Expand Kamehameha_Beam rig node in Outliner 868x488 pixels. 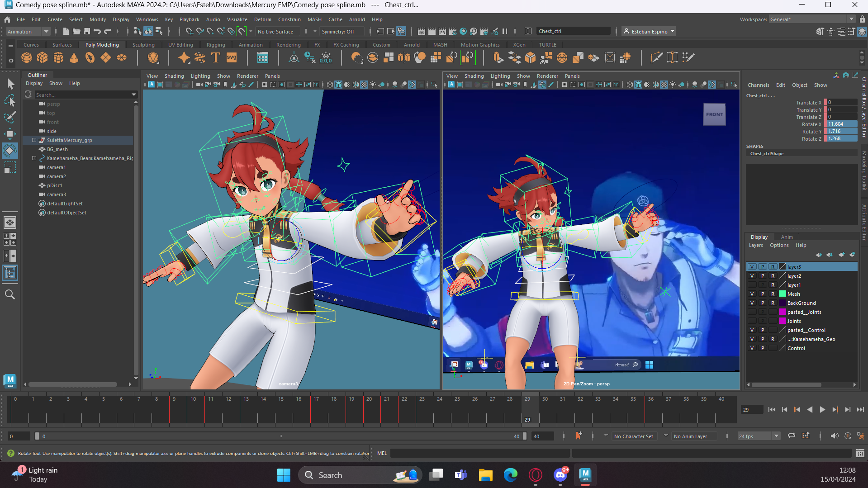click(34, 158)
